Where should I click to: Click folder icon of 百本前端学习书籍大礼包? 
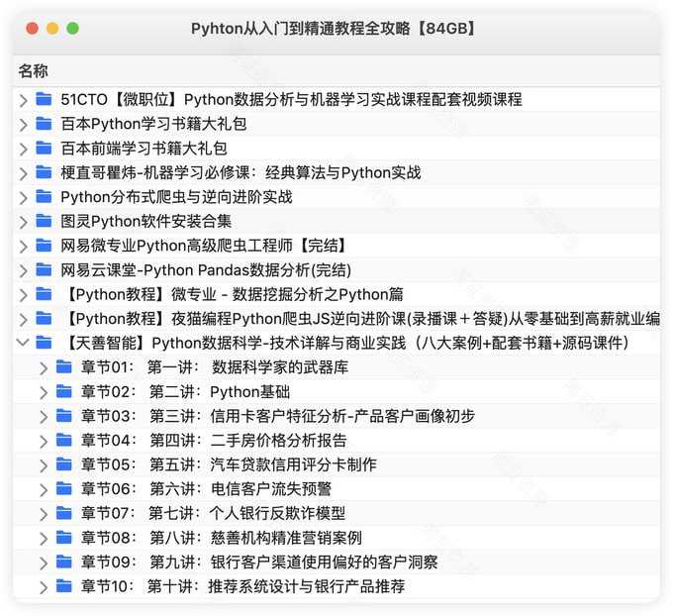(44, 148)
